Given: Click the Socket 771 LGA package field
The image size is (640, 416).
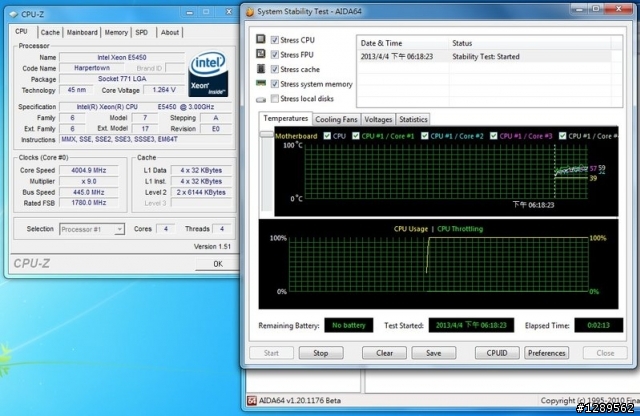Looking at the screenshot, I should coord(122,79).
